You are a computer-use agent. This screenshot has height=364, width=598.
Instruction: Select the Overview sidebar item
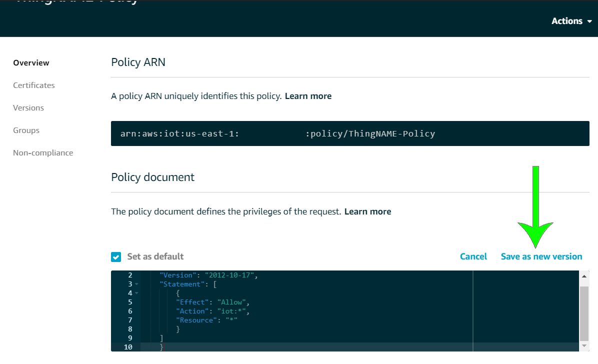coord(31,63)
